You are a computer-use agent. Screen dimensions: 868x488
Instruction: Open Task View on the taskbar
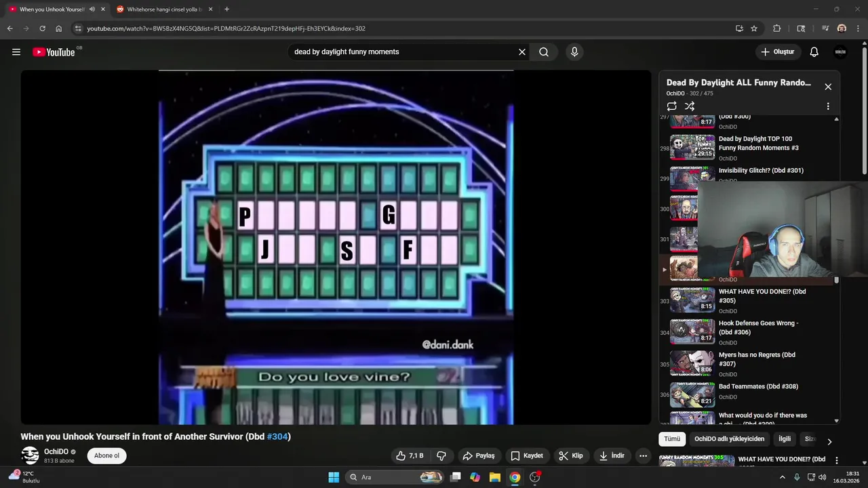pyautogui.click(x=456, y=477)
